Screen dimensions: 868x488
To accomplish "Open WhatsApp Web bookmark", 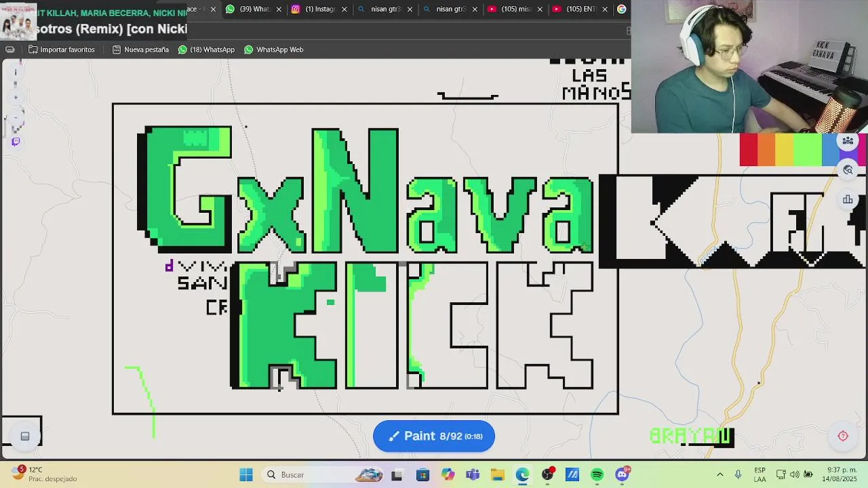I will 273,49.
